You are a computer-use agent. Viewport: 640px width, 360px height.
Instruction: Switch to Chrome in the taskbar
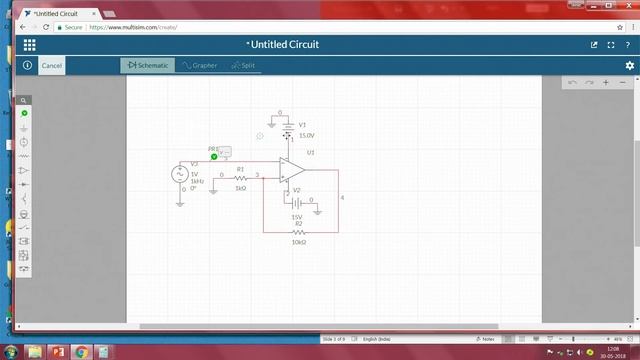pyautogui.click(x=81, y=352)
